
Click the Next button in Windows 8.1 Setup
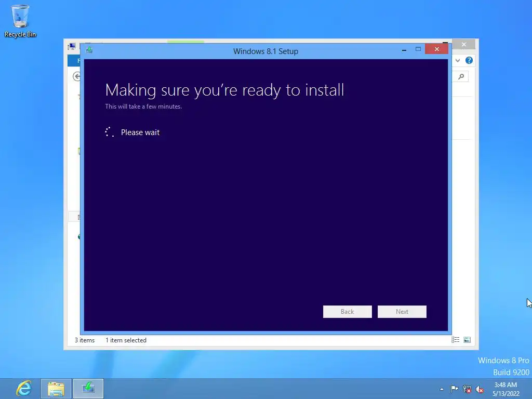pos(402,312)
